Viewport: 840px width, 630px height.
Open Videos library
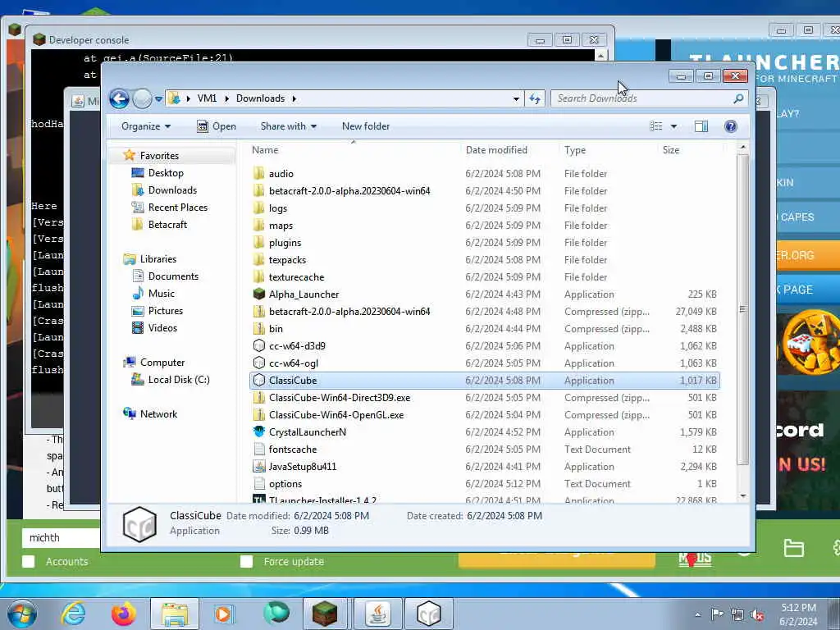(x=162, y=328)
